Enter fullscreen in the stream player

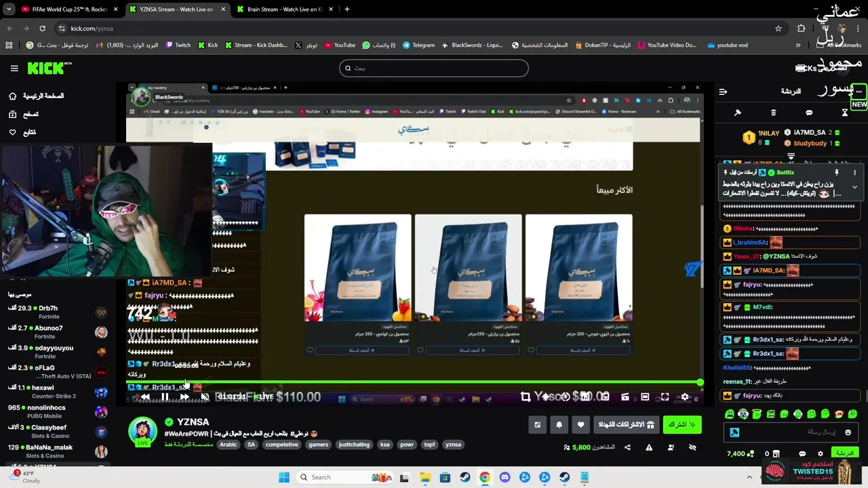665,397
